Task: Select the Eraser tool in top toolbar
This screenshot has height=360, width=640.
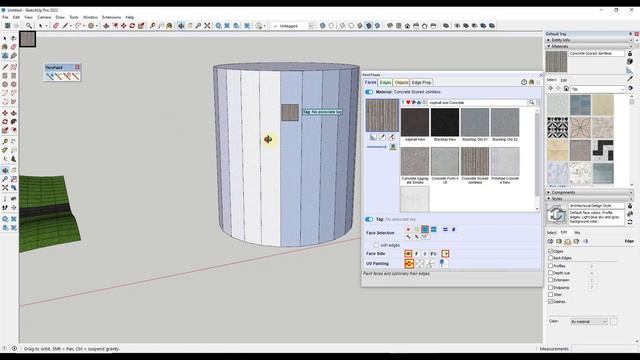Action: (56, 25)
